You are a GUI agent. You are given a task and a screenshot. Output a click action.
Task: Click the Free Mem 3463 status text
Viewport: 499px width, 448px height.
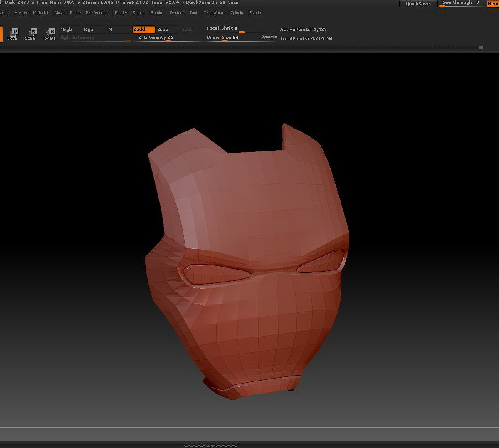(56, 2)
